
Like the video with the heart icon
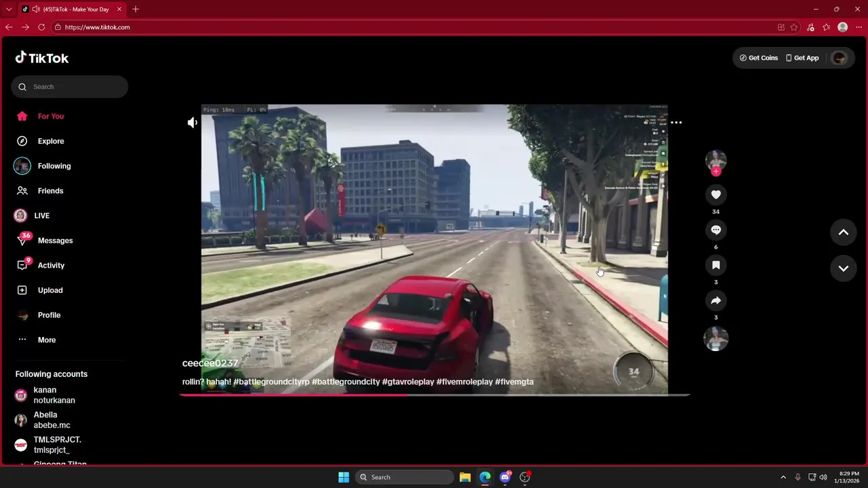coord(716,195)
